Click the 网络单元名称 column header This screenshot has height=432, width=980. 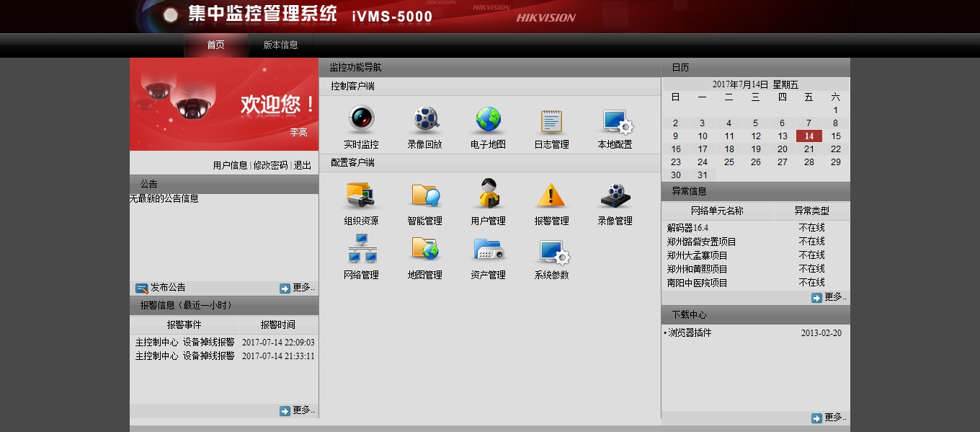point(718,211)
